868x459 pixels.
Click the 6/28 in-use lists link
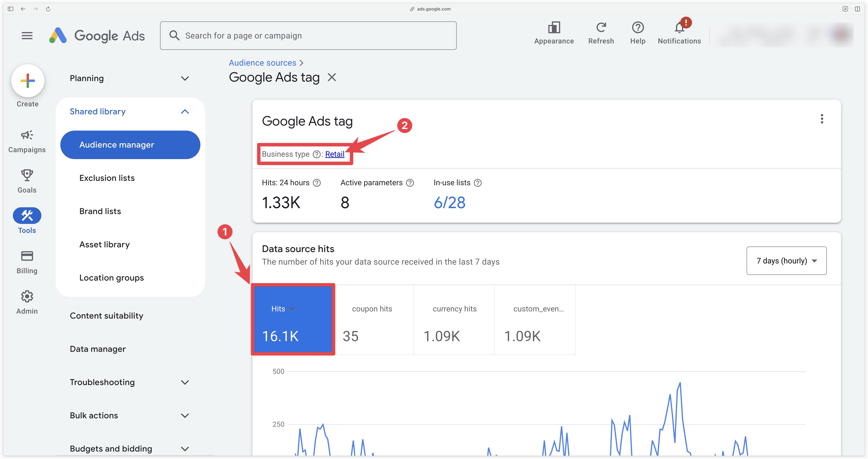click(449, 203)
